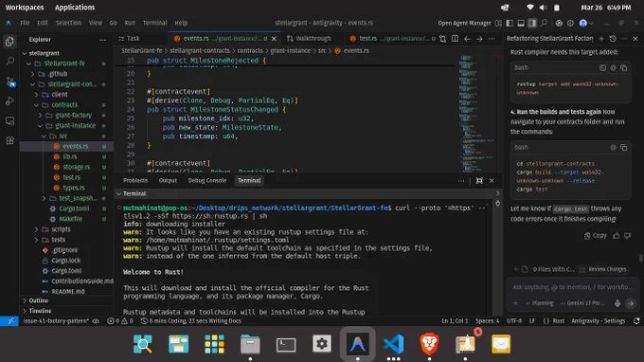Switch to the Debug Console tab
Screen dimensions: 644x362
tap(207, 180)
